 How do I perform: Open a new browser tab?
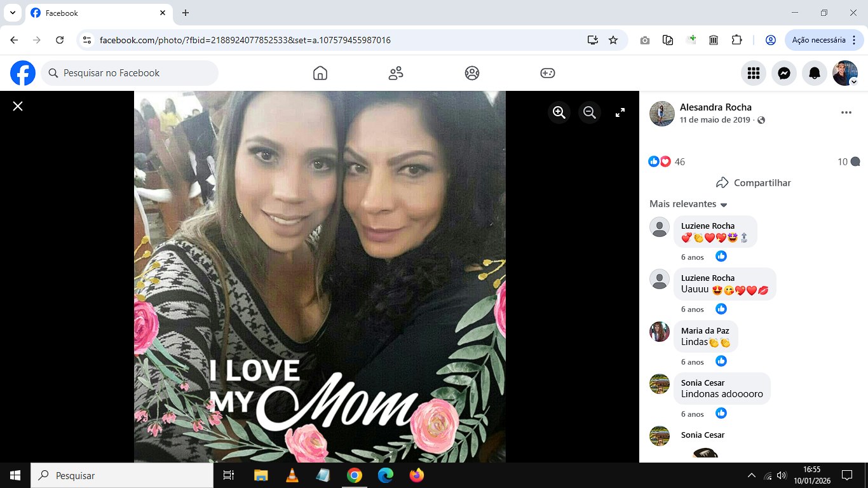pos(186,13)
